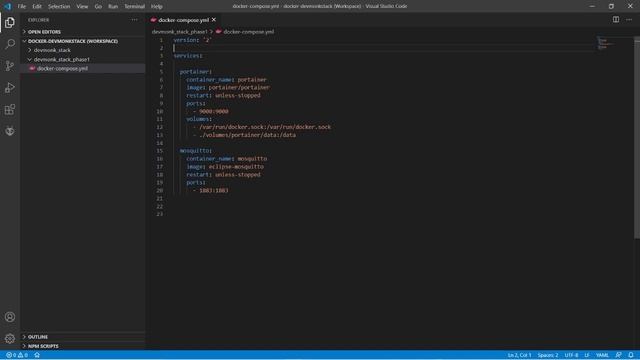Split the editor to the right
640x360 pixels.
616,20
